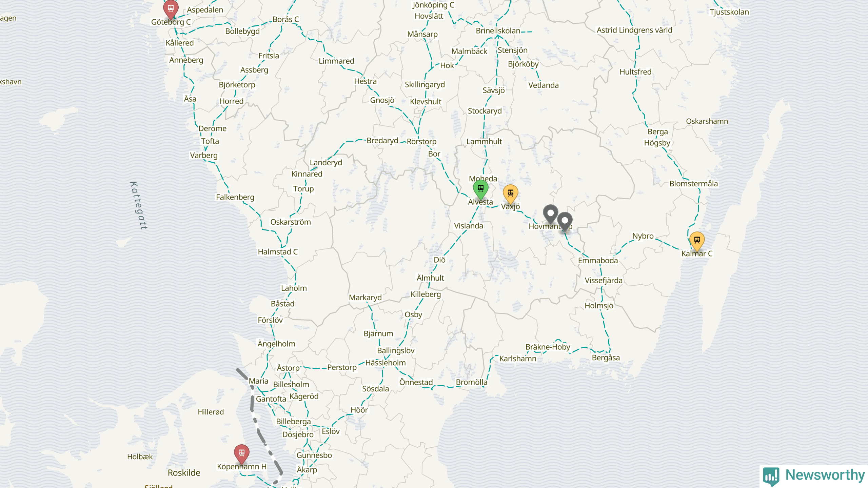Select the yellow train marker at Kalmar C
This screenshot has width=868, height=488.
(697, 241)
